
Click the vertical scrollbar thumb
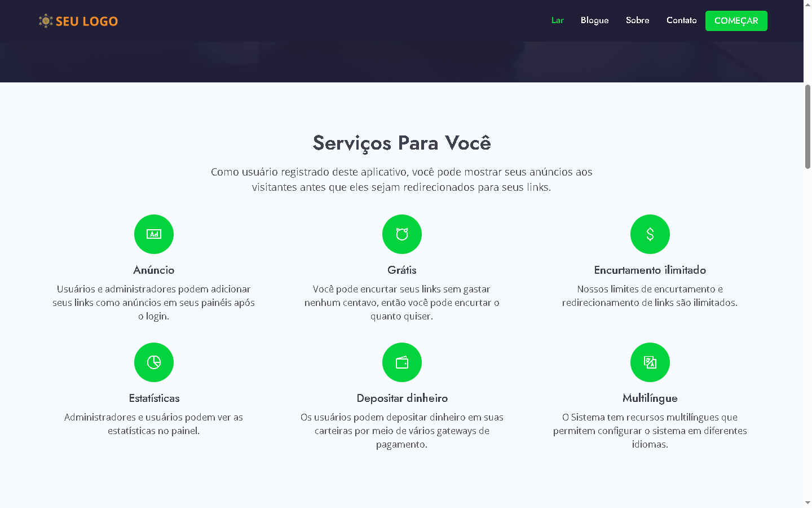click(807, 126)
